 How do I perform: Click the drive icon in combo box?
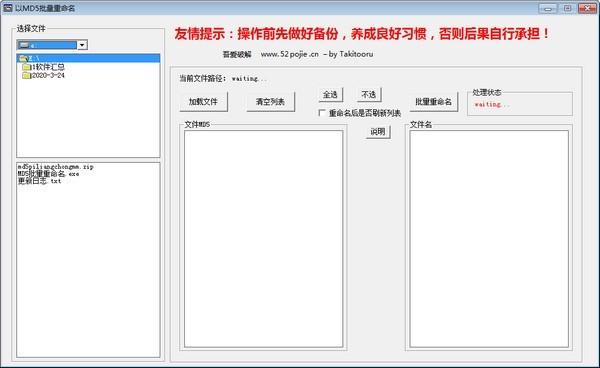click(24, 45)
